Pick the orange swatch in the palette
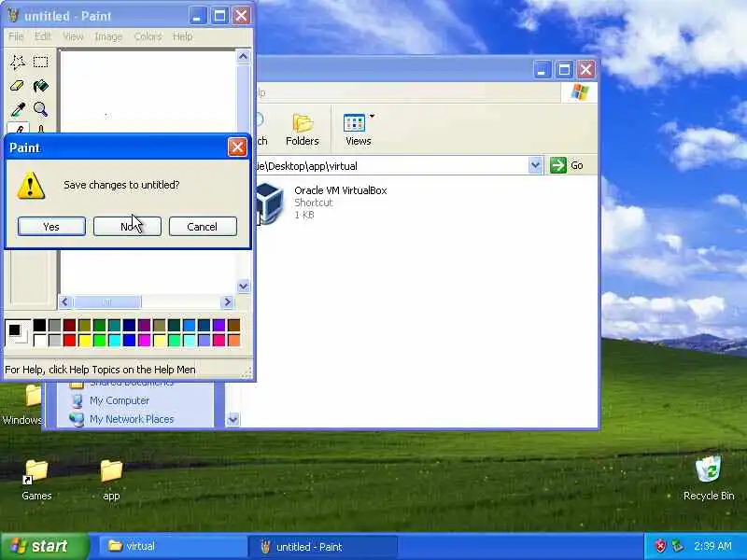 234,340
